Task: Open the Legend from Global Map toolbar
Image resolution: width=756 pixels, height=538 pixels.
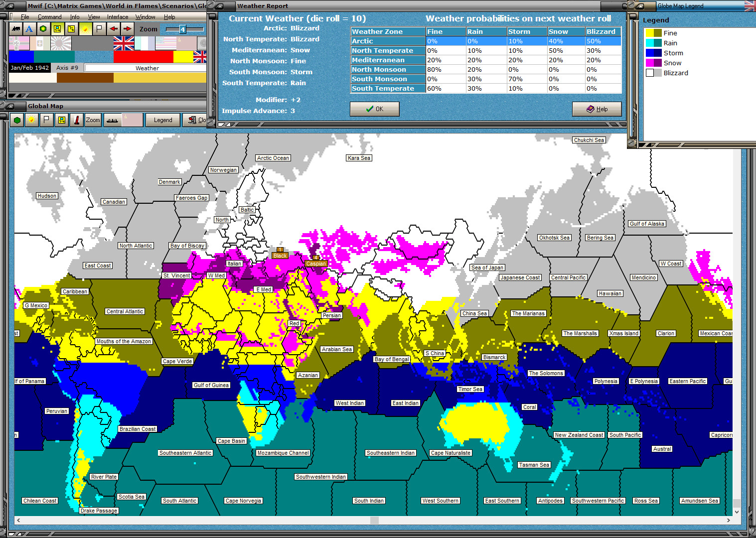Action: pos(163,120)
